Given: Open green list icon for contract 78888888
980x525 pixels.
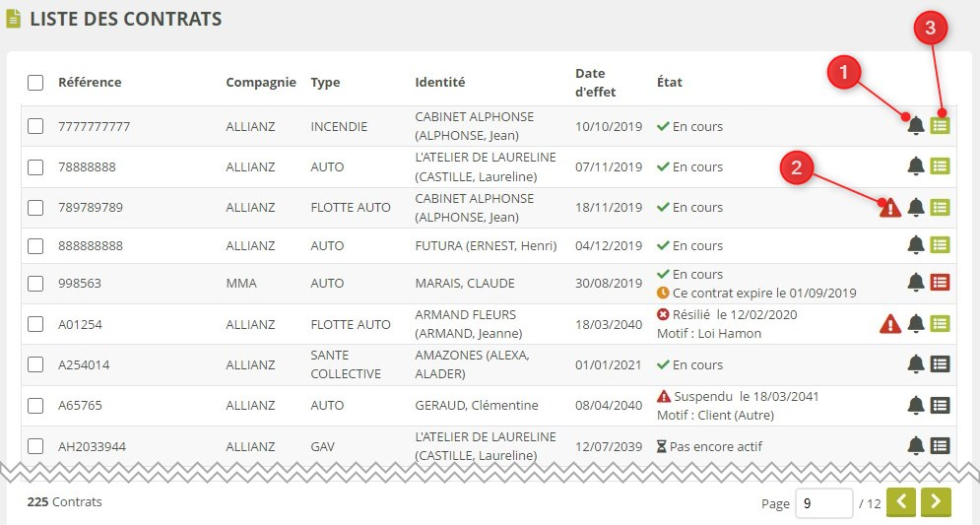Looking at the screenshot, I should click(941, 166).
